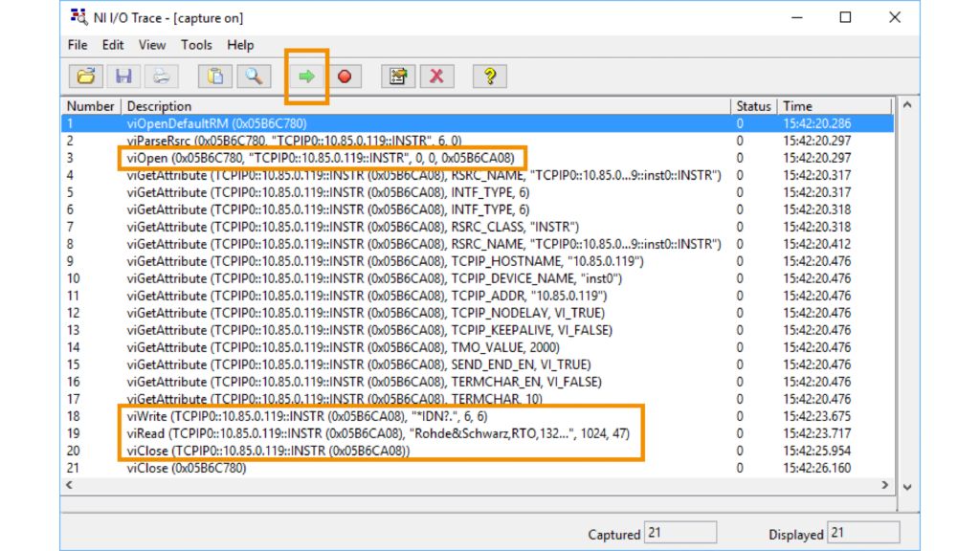980x551 pixels.
Task: Click the Find magnifying glass icon
Action: [x=254, y=77]
